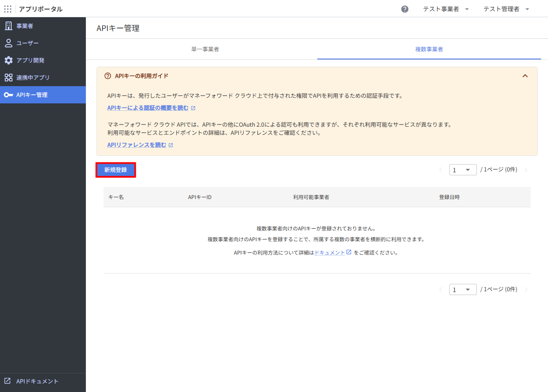Click the APIキーID column header
This screenshot has width=548, height=392.
coord(200,197)
